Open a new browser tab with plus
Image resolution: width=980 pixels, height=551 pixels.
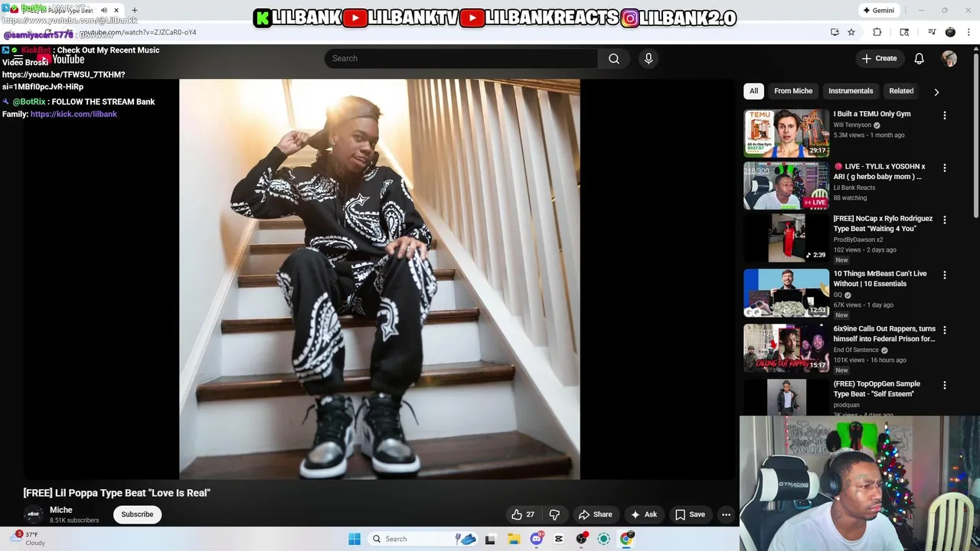click(134, 10)
